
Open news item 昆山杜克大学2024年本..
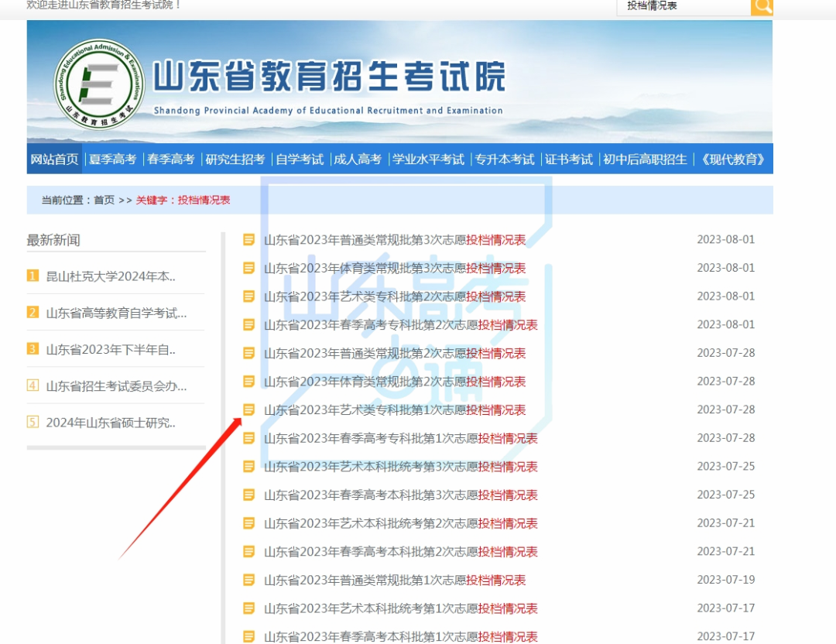(111, 277)
